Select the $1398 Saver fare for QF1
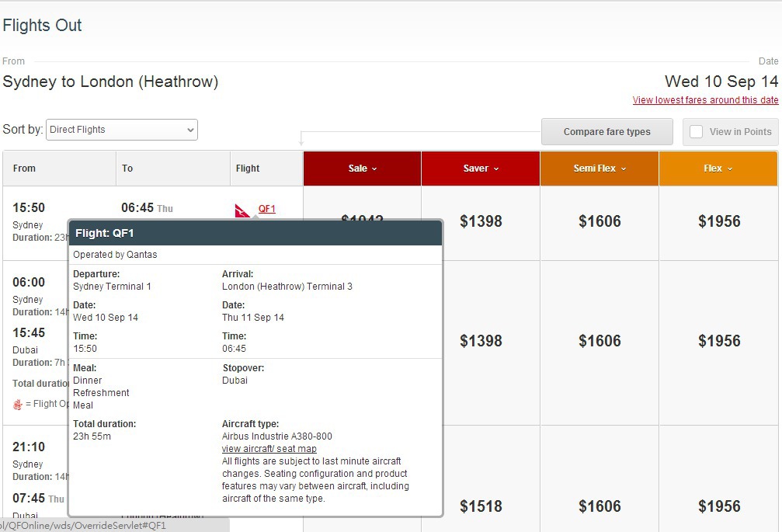782x532 pixels. coord(481,222)
